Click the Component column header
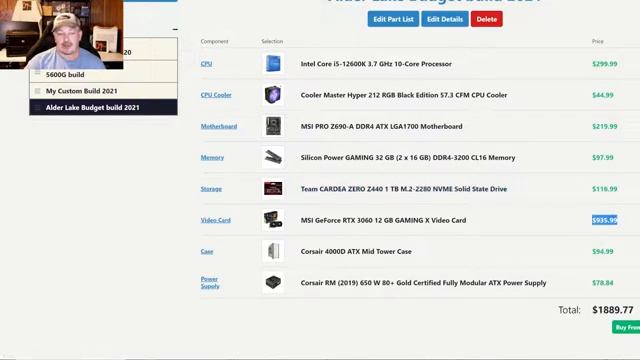 (214, 41)
